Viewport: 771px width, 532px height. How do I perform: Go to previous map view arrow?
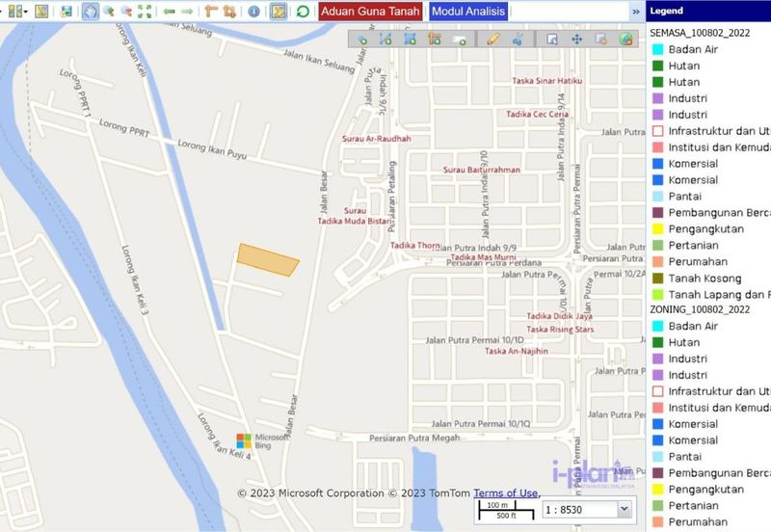(168, 12)
